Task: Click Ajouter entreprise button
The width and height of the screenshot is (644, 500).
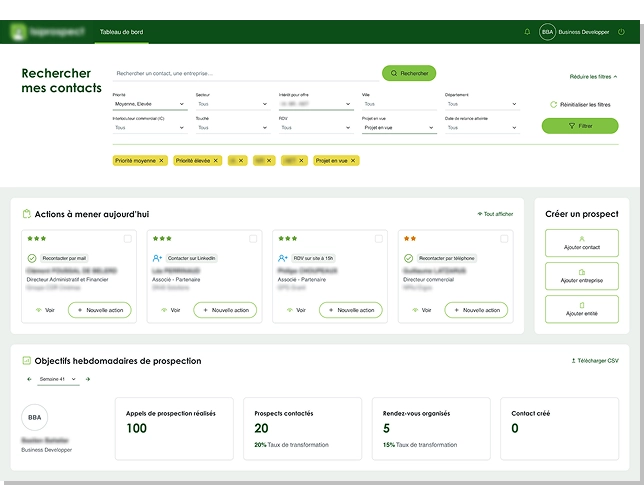Action: coord(581,276)
